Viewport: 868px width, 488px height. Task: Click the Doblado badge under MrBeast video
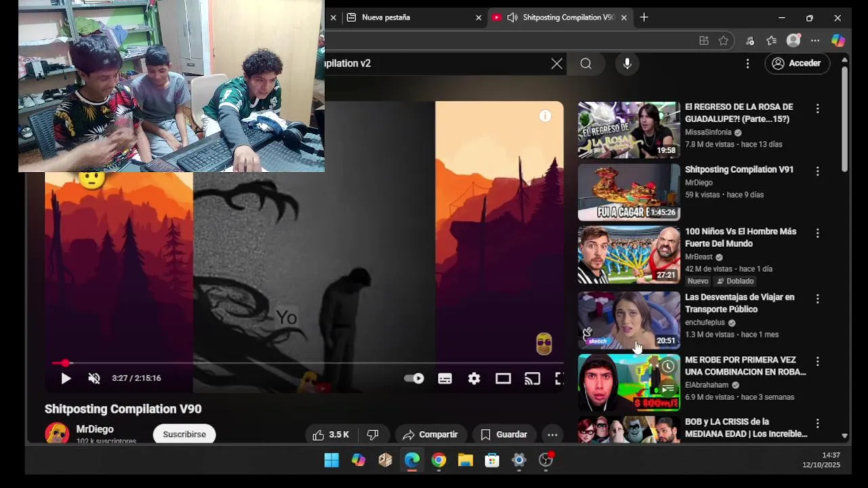tap(736, 281)
